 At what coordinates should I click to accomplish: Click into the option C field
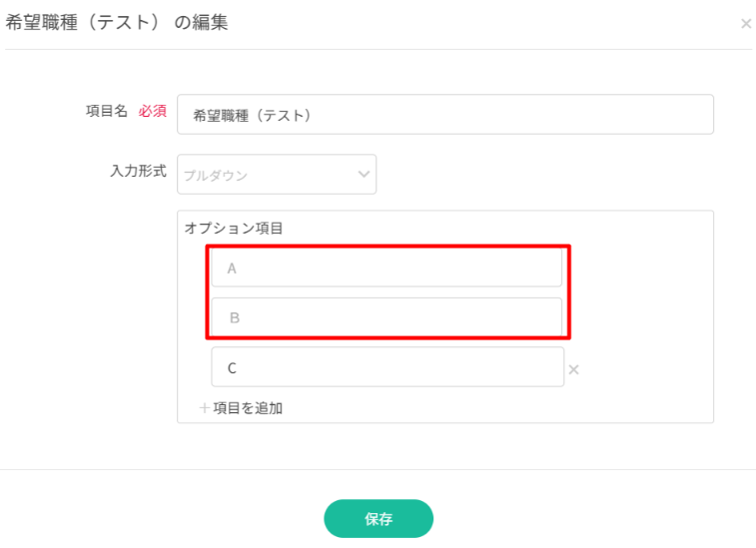(x=387, y=367)
